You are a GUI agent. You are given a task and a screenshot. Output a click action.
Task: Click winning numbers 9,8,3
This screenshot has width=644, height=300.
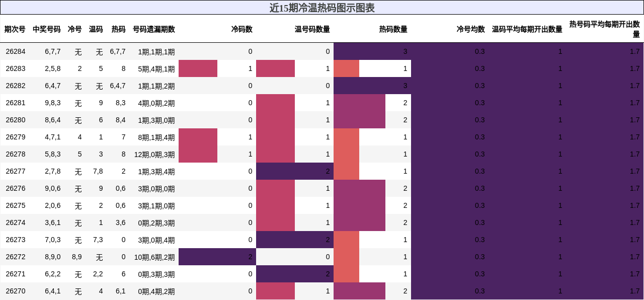(53, 103)
